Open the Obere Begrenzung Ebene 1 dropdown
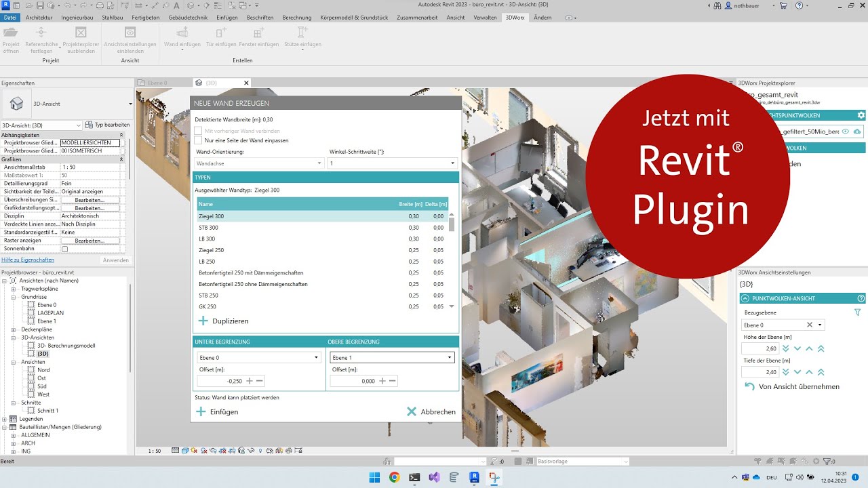 [392, 357]
